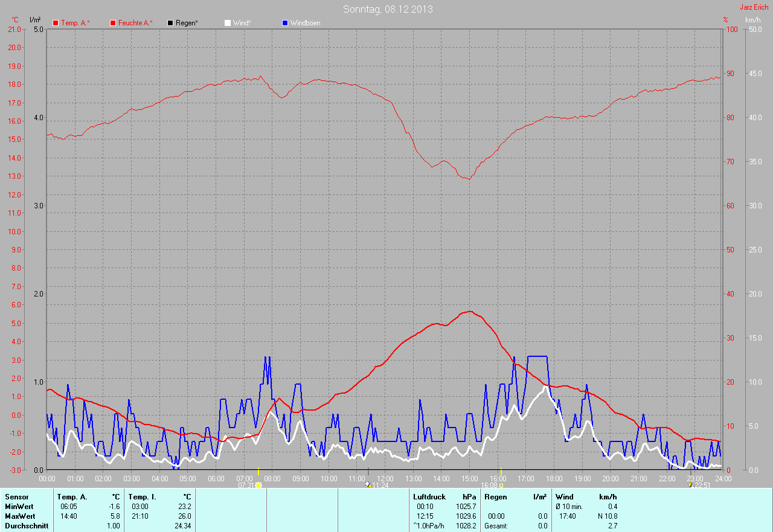773x532 pixels.
Task: Select the 'Regen*' legend label
Action: point(187,23)
